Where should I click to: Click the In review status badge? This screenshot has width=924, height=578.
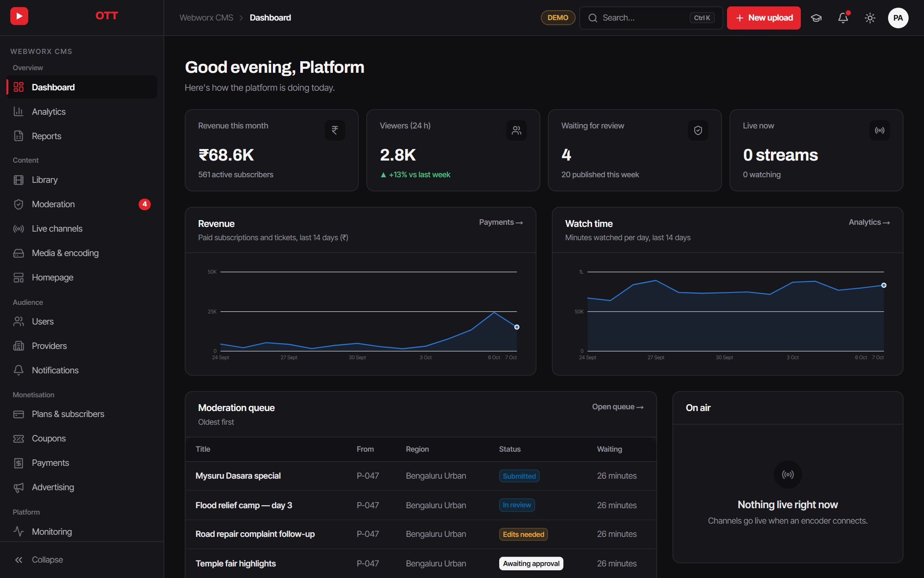click(517, 505)
